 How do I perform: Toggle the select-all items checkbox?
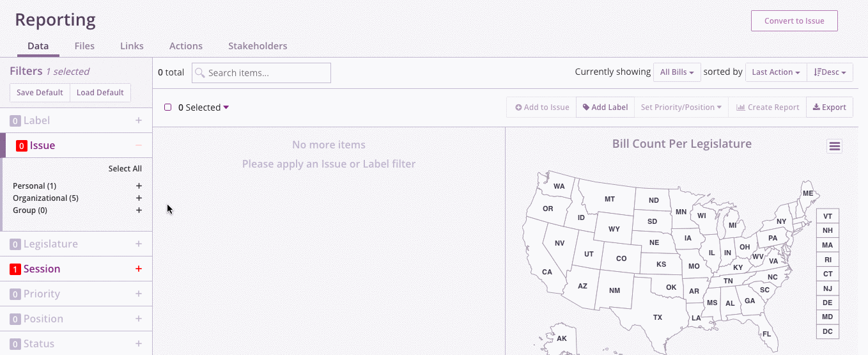pyautogui.click(x=168, y=107)
